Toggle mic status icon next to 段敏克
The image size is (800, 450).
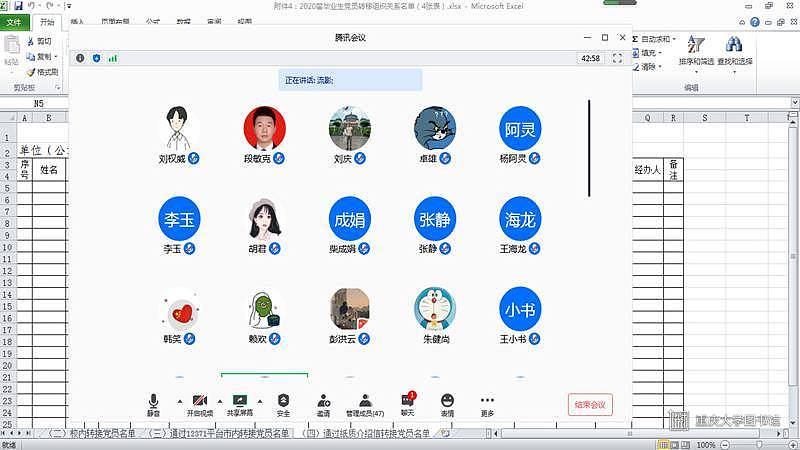tap(279, 158)
